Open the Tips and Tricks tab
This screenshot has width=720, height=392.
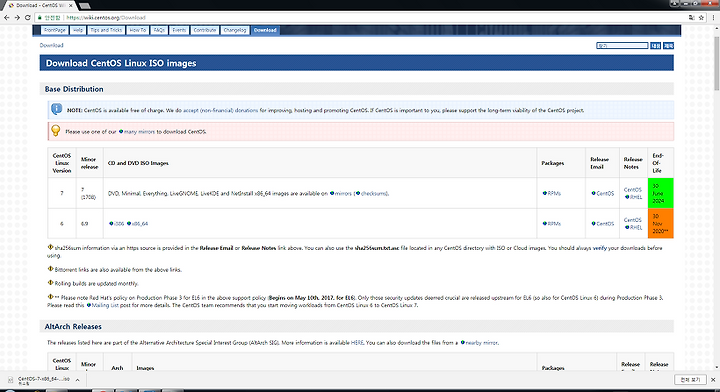pyautogui.click(x=106, y=30)
